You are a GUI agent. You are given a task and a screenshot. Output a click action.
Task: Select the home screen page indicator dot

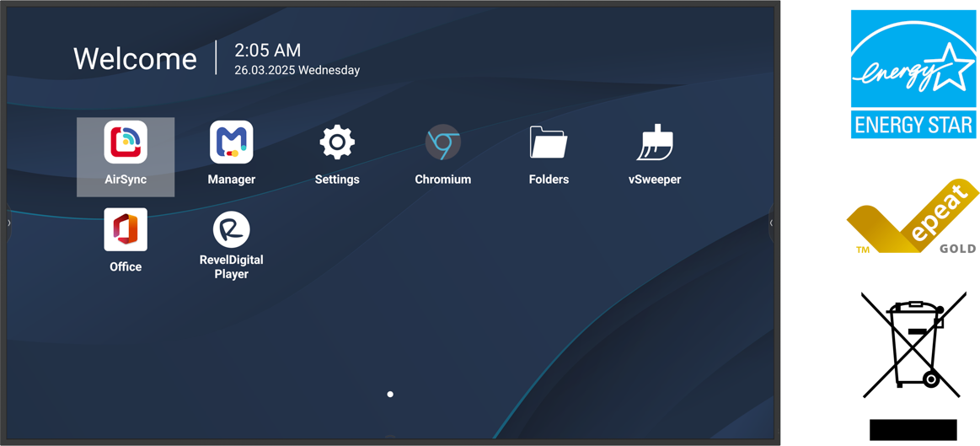(390, 394)
